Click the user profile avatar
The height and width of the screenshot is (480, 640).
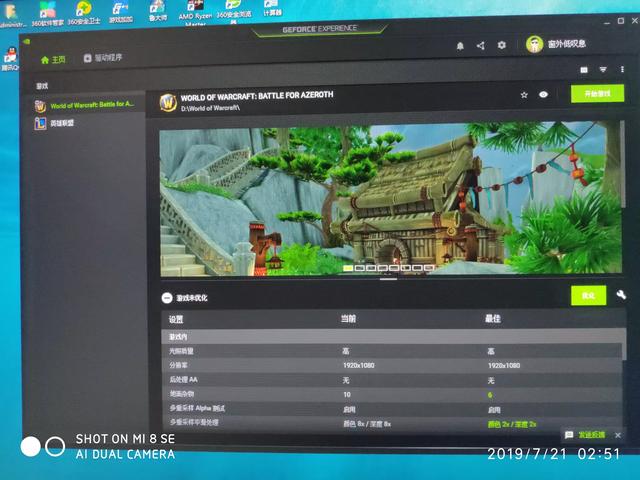(534, 45)
